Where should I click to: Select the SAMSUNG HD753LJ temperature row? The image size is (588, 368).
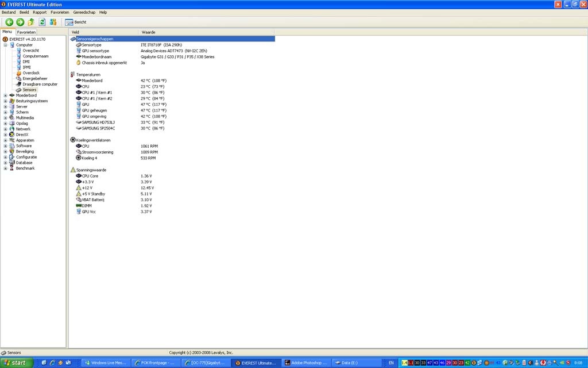(172, 122)
